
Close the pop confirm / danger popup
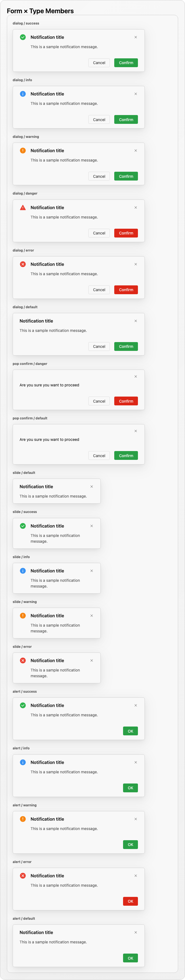click(x=135, y=376)
